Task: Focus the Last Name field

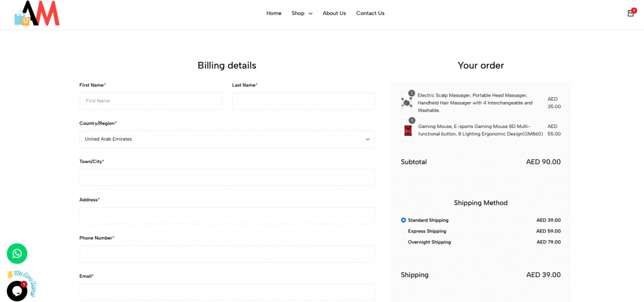Action: [x=304, y=101]
